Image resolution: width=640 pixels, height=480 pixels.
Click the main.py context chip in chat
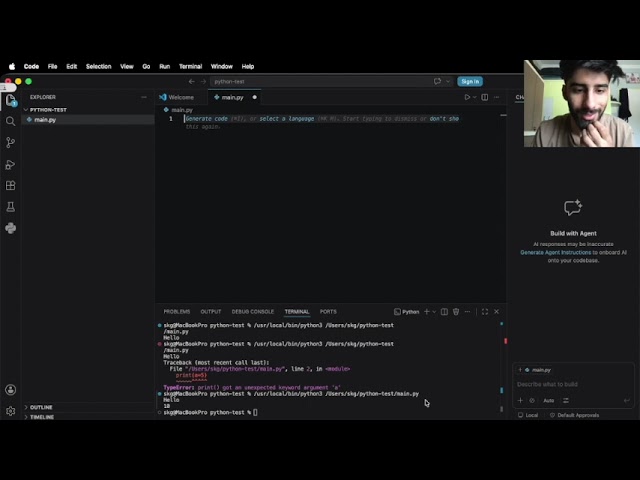coord(538,370)
